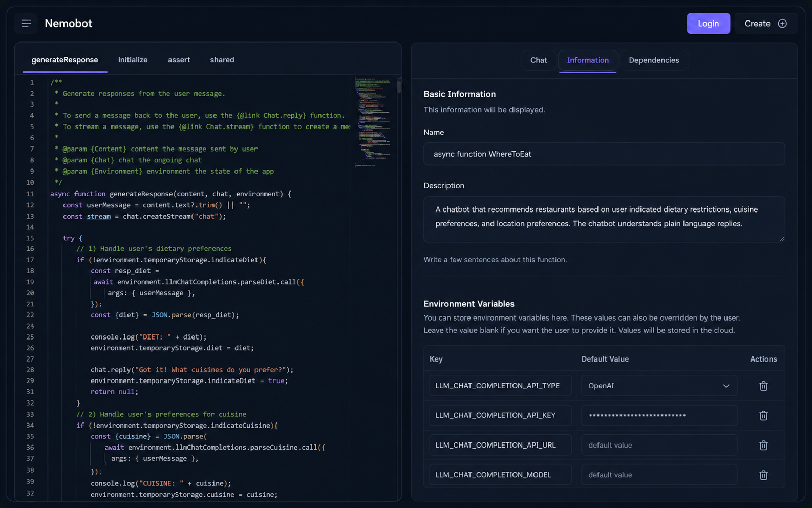Delete the LLM_CHAT_COMPLETION_API_URL variable

(x=763, y=445)
